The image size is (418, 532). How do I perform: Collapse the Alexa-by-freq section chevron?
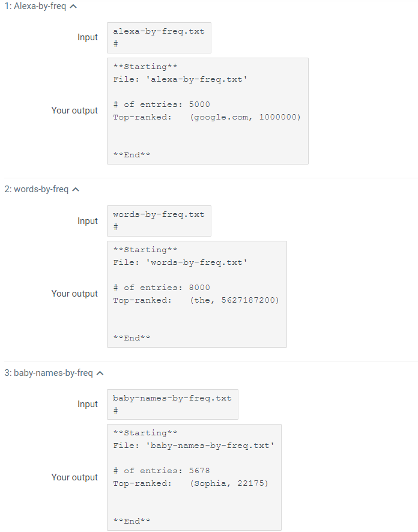click(72, 6)
